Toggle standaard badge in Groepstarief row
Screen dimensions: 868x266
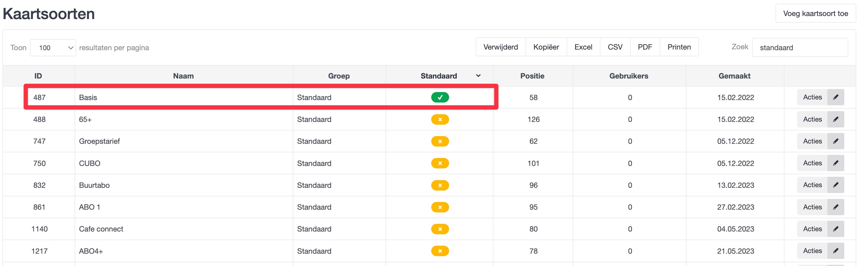[440, 141]
